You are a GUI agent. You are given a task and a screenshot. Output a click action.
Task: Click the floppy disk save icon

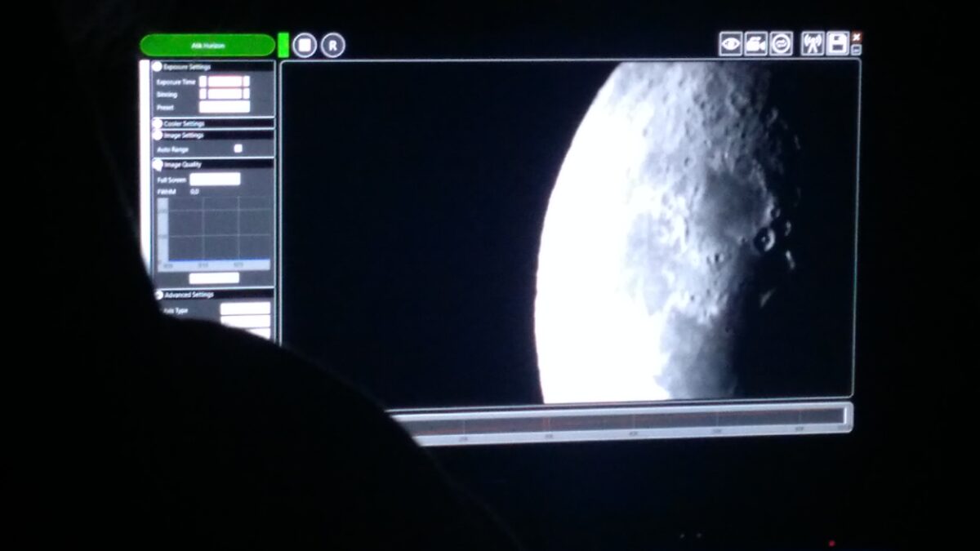pyautogui.click(x=837, y=43)
